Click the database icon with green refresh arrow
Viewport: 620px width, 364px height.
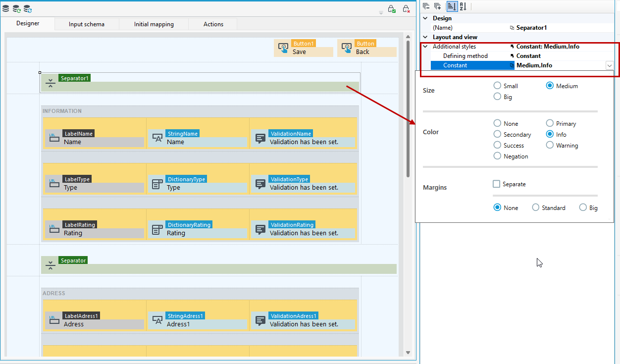point(17,8)
